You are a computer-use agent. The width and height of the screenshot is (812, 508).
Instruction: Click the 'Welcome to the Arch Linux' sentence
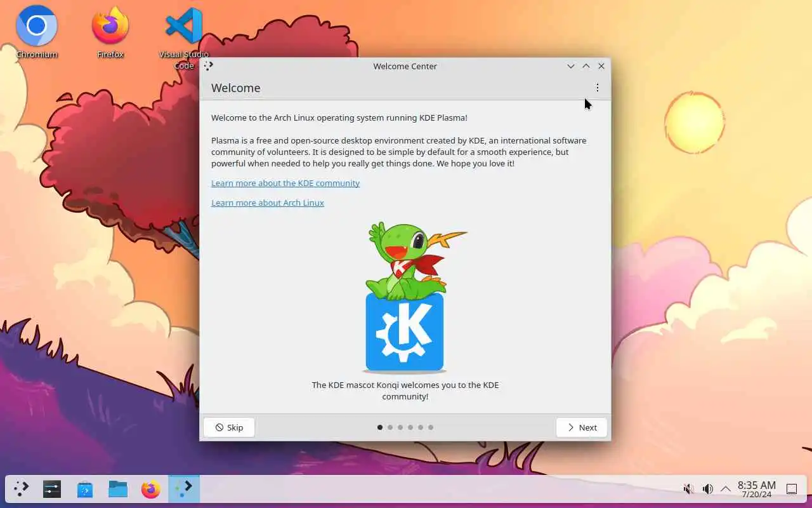(339, 117)
